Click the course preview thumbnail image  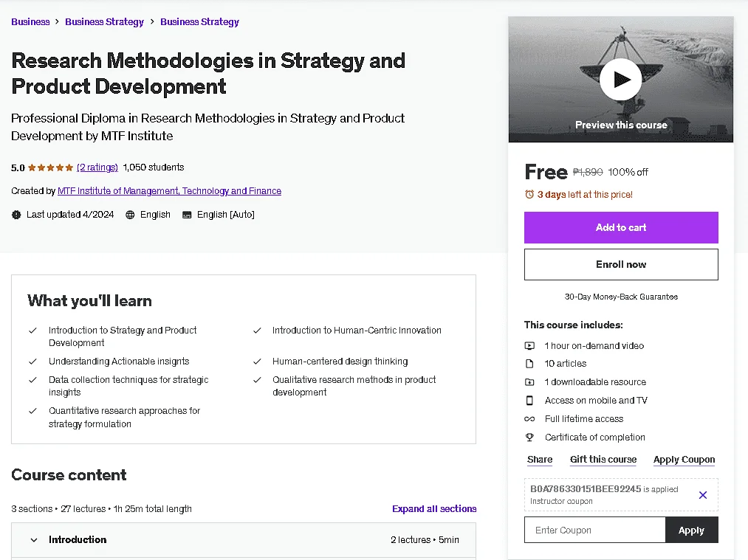tap(621, 79)
